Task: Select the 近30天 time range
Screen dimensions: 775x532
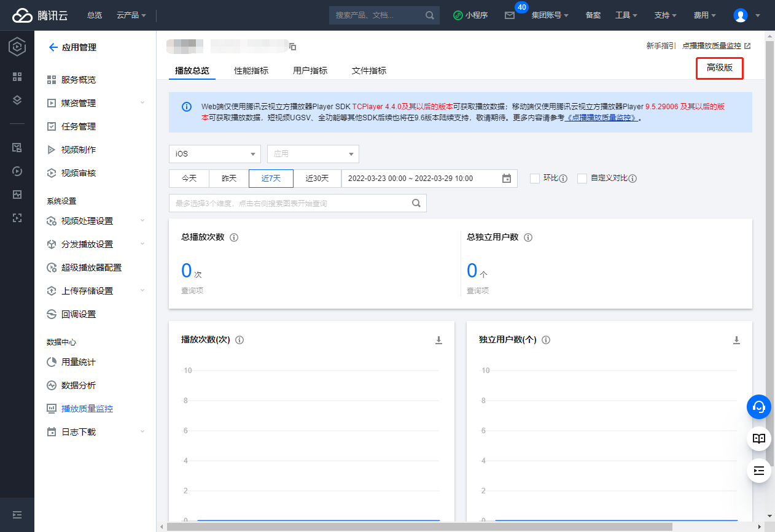Action: (317, 179)
